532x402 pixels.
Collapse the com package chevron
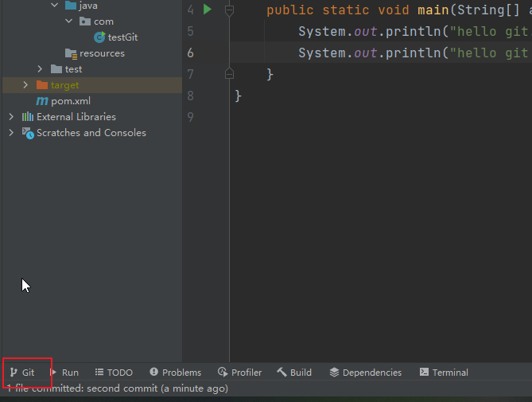[x=69, y=21]
